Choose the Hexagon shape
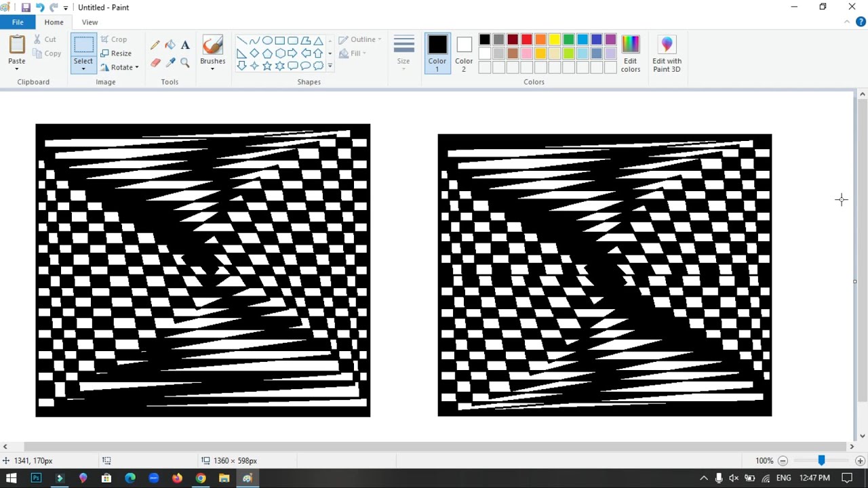The width and height of the screenshot is (868, 488). click(x=280, y=53)
